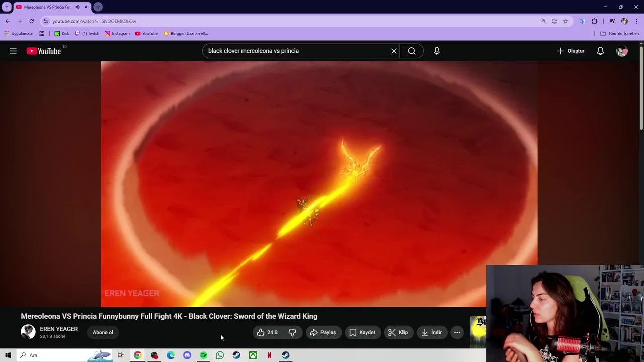Save the video with Kaydet
Screen dimensions: 644x362
(x=362, y=332)
